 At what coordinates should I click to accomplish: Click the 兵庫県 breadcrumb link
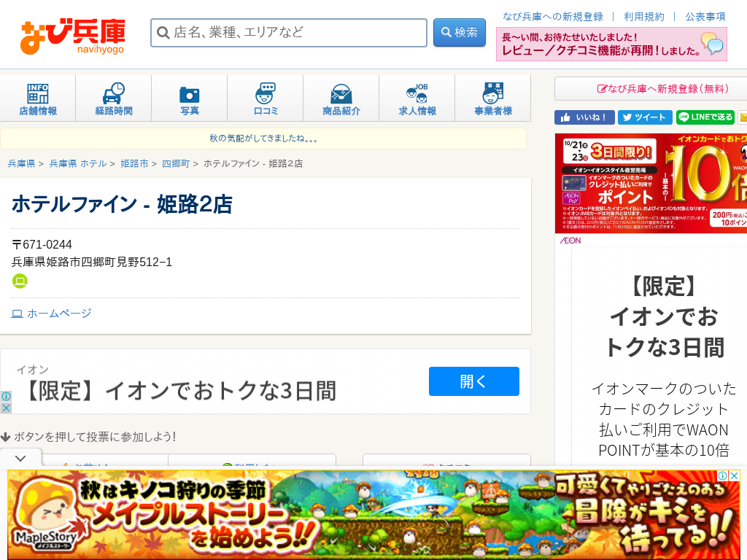21,163
